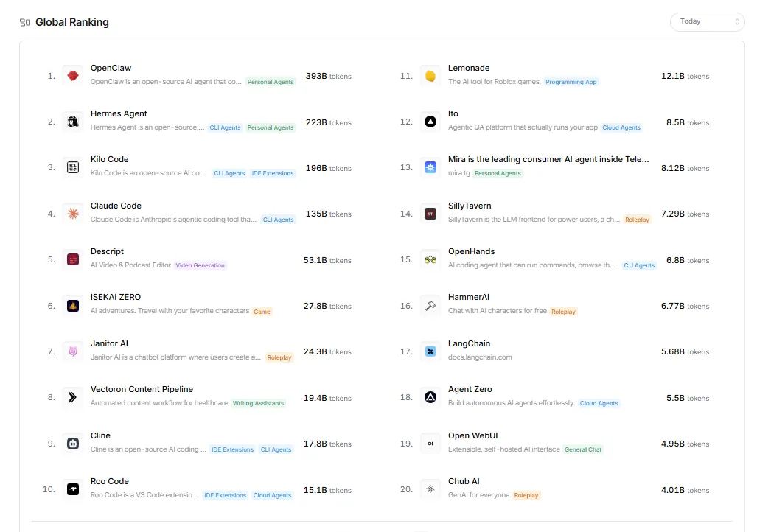This screenshot has width=757, height=532.
Task: Select Roleplay tag on HammerAI row
Action: (563, 312)
